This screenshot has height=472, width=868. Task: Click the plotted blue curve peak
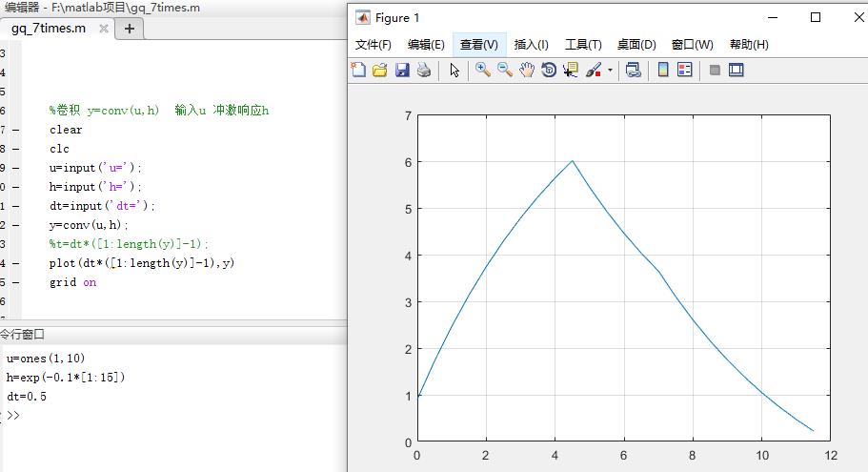pos(573,161)
